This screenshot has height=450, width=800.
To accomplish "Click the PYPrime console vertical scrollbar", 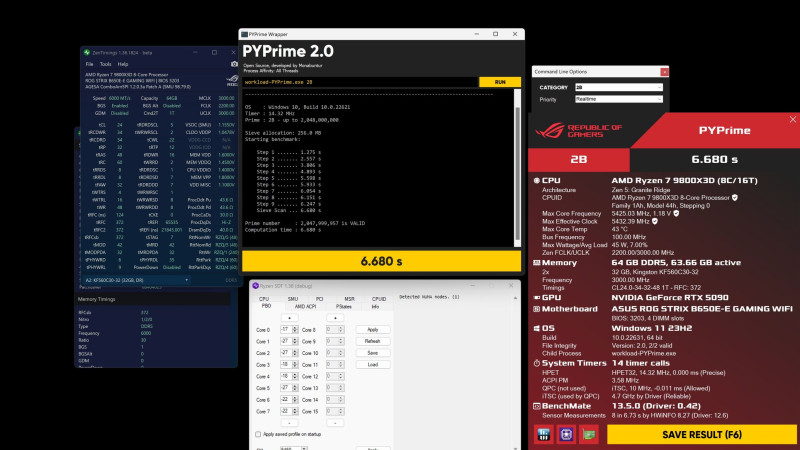I will 517,168.
